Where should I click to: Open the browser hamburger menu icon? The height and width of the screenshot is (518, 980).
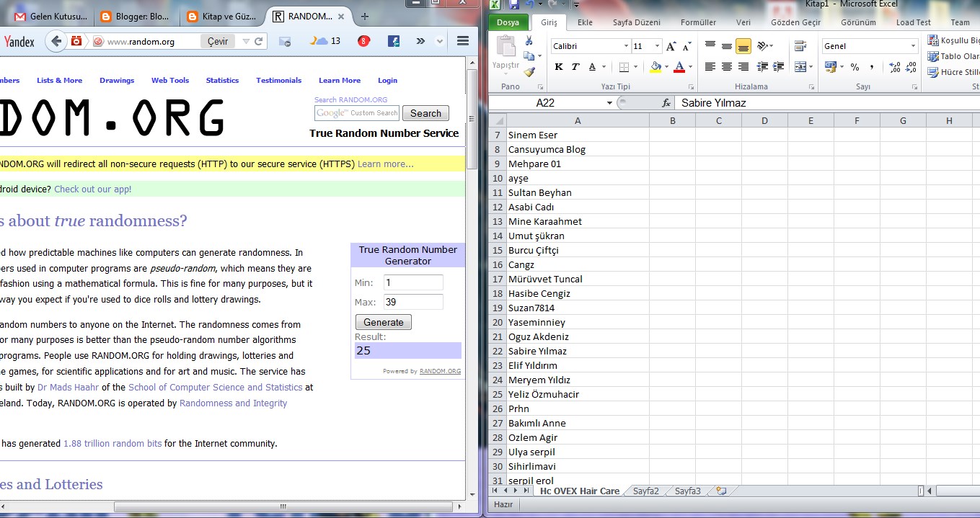[464, 42]
